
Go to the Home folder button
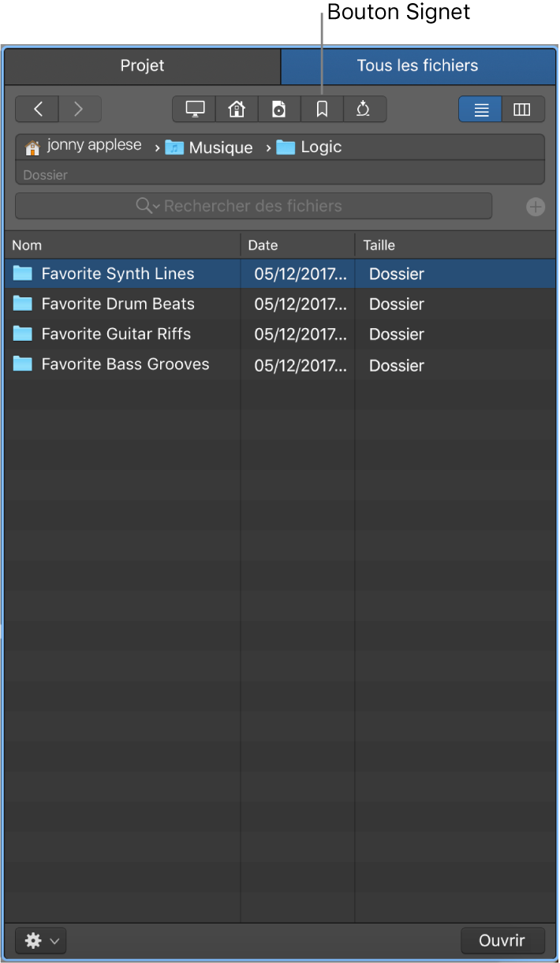coord(237,110)
